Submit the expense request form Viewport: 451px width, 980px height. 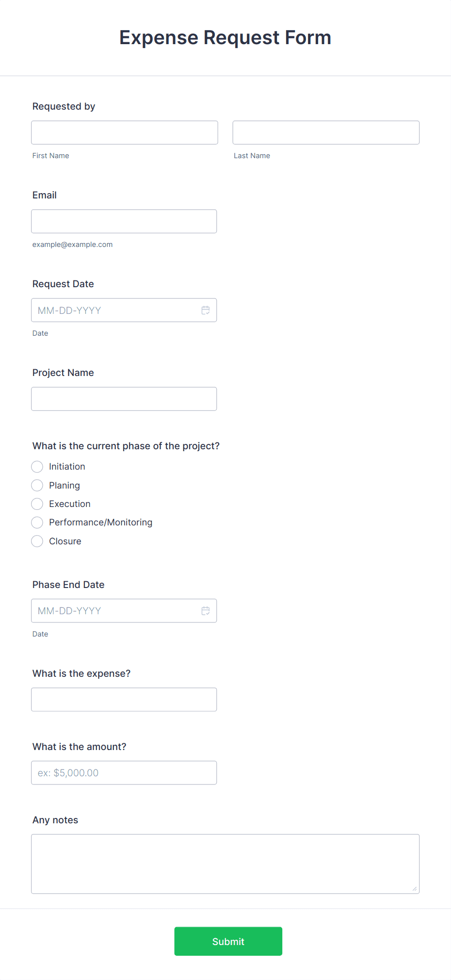(228, 941)
